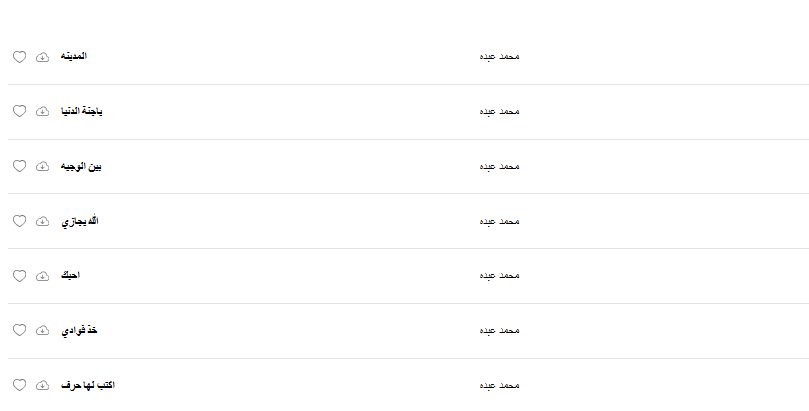The height and width of the screenshot is (411, 809).
Task: Download the song المدينه
Action: point(42,57)
